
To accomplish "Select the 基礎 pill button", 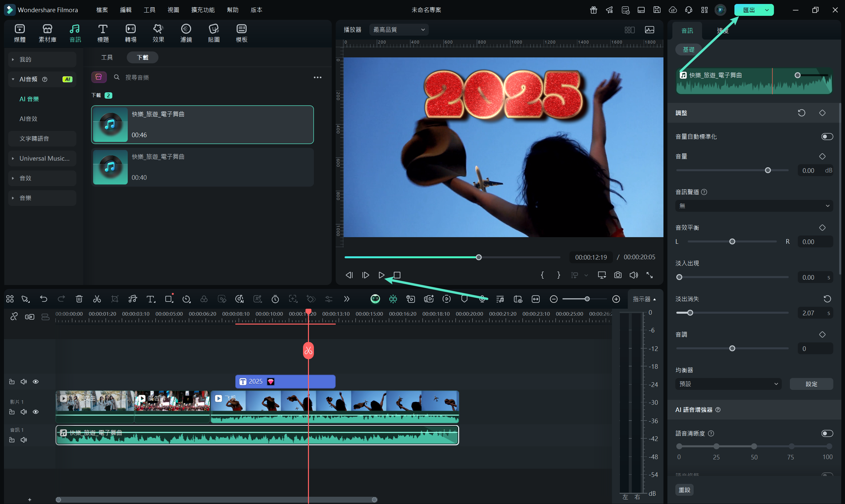I will pyautogui.click(x=688, y=49).
